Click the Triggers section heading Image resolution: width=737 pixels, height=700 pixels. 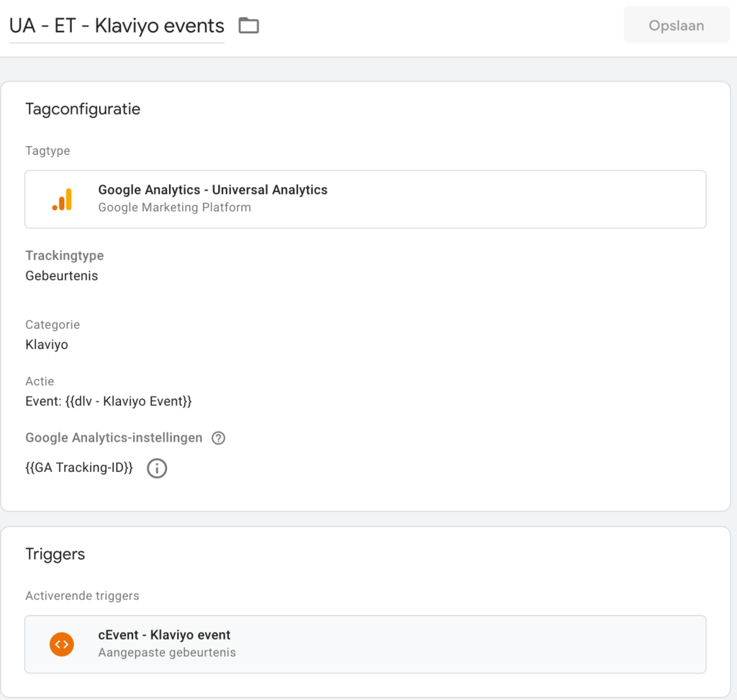(x=55, y=554)
